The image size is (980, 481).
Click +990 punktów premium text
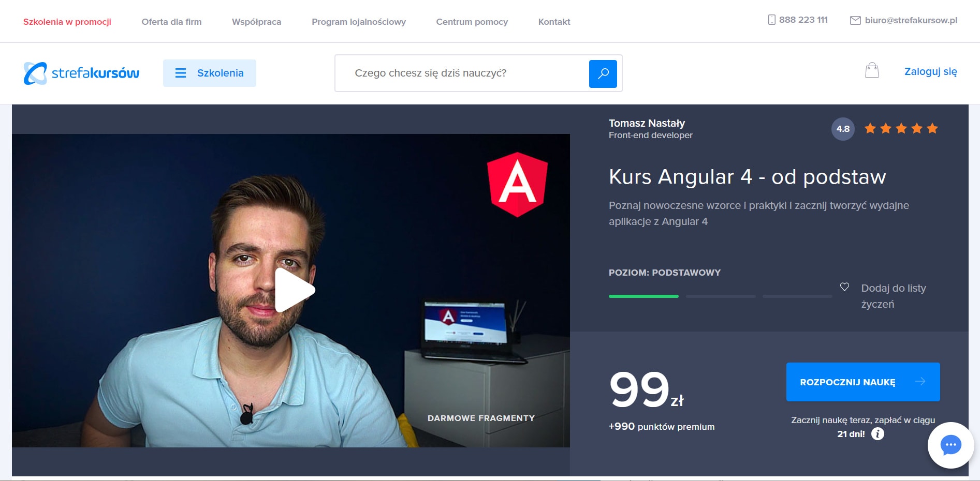pyautogui.click(x=662, y=427)
